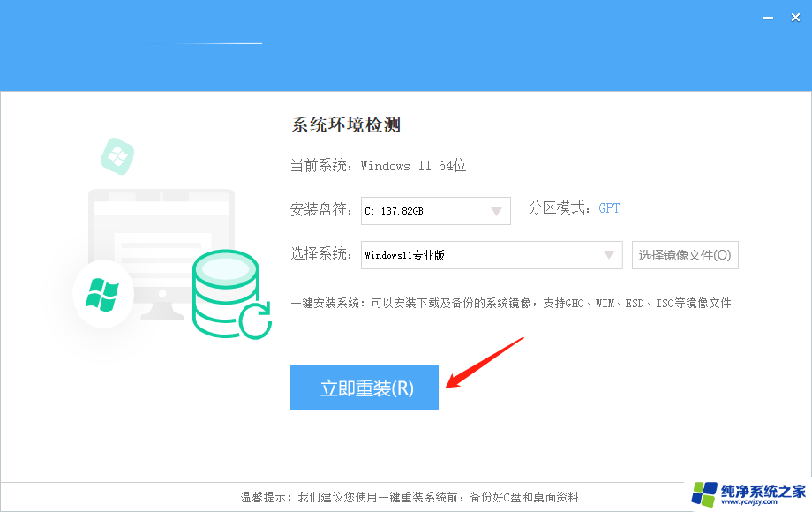Click the 安装盘符 label
This screenshot has height=512, width=812.
[320, 210]
